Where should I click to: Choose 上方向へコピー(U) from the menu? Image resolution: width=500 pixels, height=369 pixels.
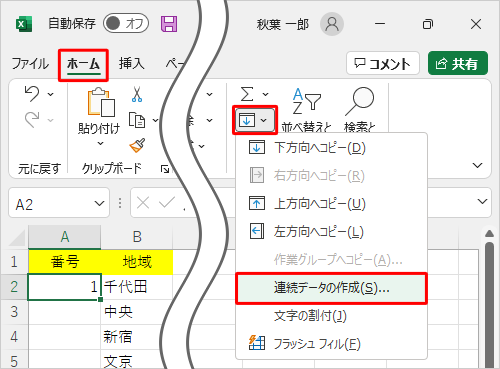pos(331,204)
